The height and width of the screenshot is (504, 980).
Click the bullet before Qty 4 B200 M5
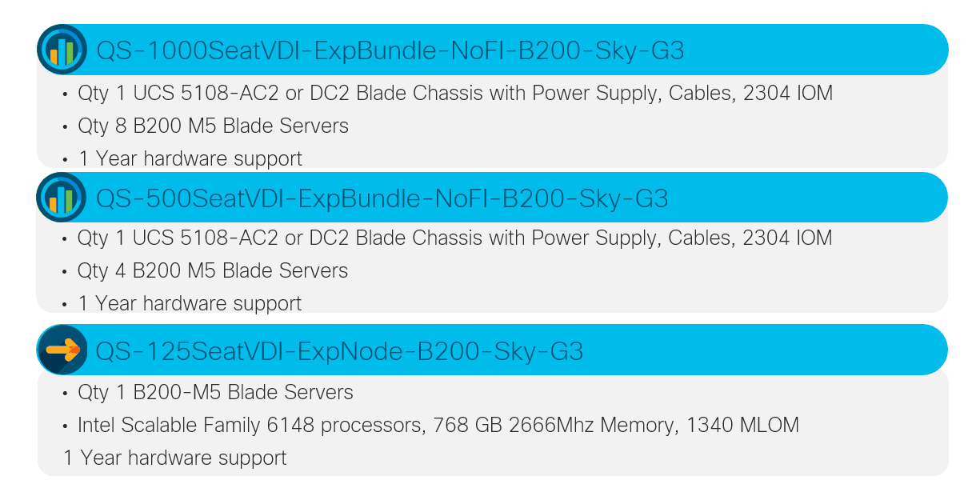coord(65,271)
